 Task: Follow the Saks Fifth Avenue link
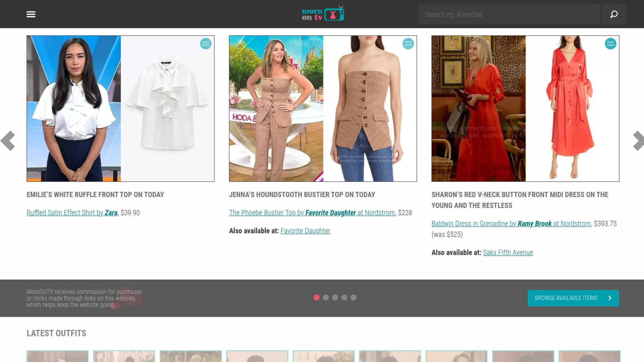508,252
